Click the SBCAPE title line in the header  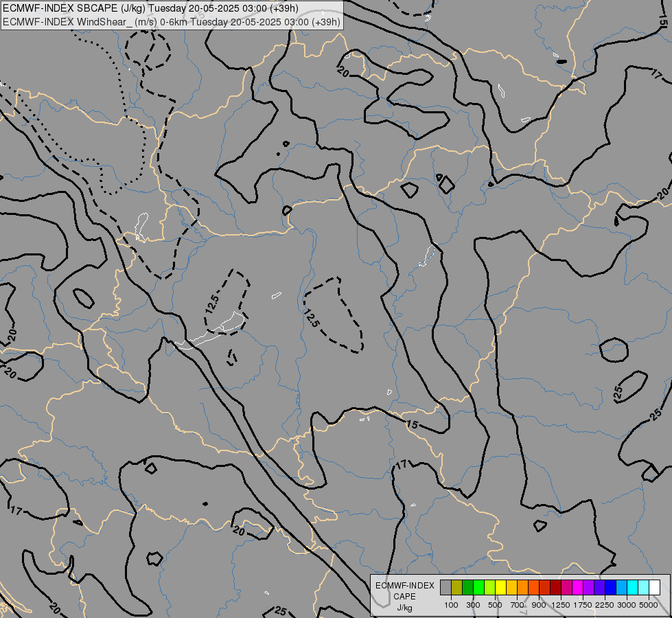pos(150,8)
